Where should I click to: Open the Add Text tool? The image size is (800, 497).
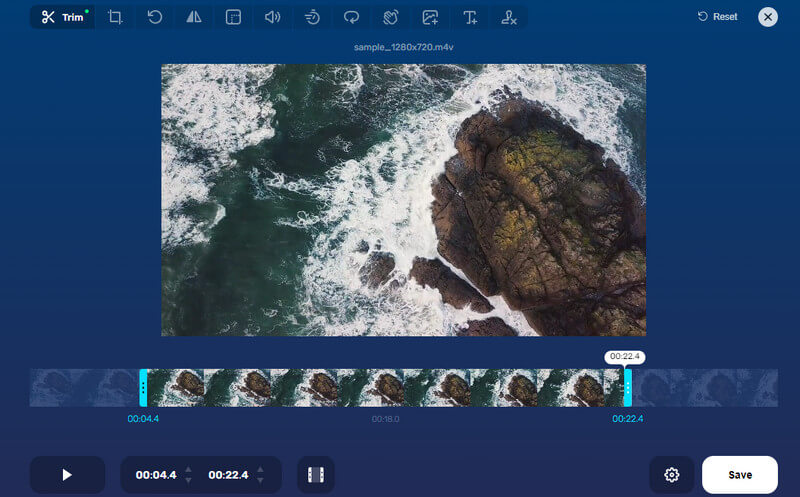(x=470, y=17)
